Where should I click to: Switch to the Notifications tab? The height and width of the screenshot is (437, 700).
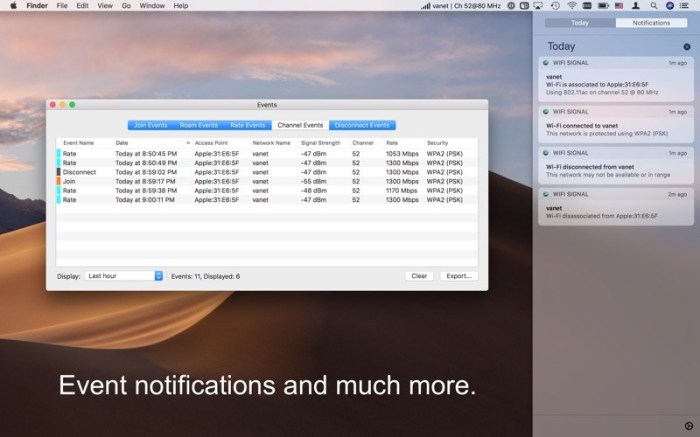point(651,22)
